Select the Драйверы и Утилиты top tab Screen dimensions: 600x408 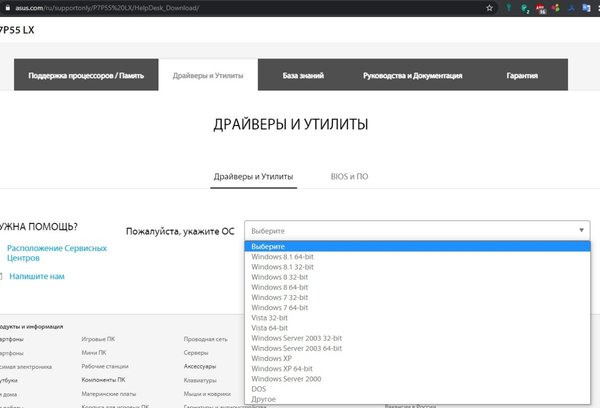pyautogui.click(x=208, y=75)
